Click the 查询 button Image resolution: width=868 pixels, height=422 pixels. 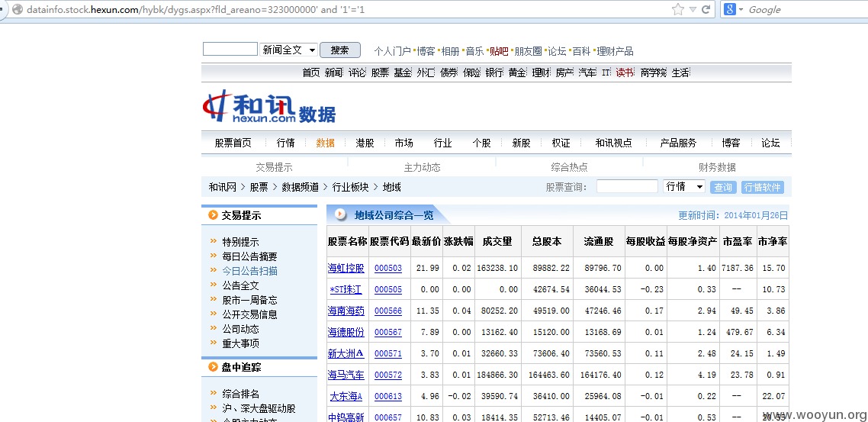point(723,187)
